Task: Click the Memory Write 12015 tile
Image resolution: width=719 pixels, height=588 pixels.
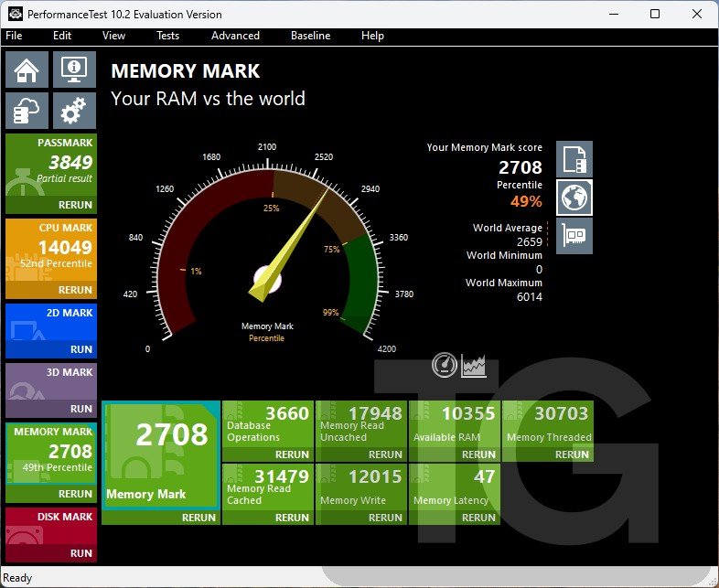Action: tap(361, 486)
